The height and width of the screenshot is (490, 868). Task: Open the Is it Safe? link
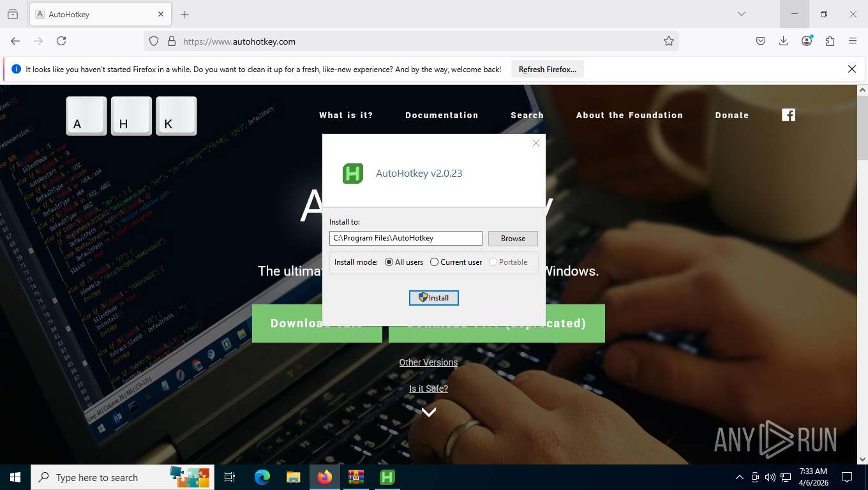tap(428, 389)
